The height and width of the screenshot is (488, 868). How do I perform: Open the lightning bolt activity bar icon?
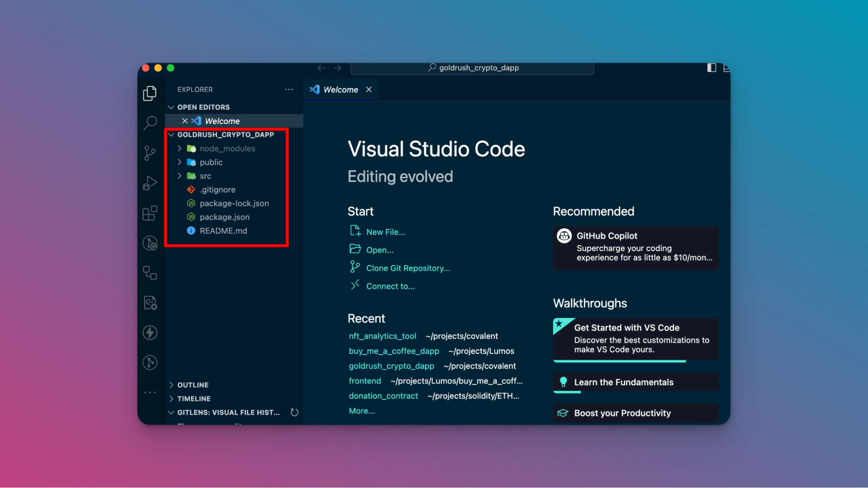150,333
